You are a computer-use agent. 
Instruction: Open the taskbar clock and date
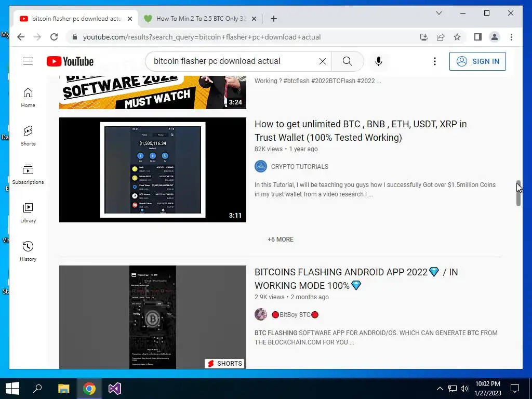tap(487, 389)
